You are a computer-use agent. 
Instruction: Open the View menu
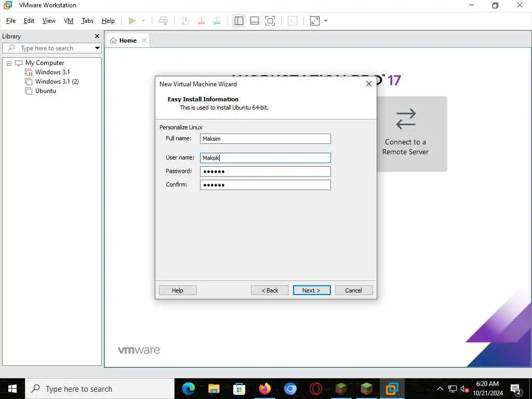pyautogui.click(x=49, y=21)
